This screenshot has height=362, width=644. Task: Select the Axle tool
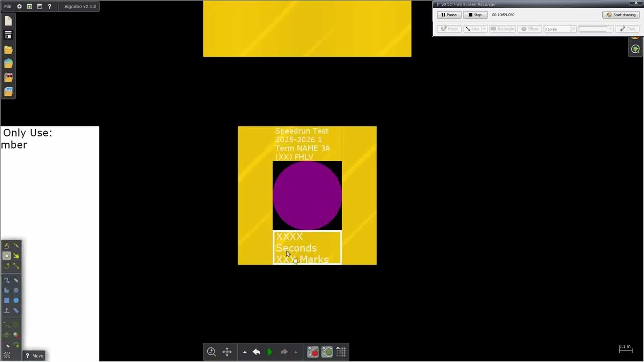[x=16, y=325]
